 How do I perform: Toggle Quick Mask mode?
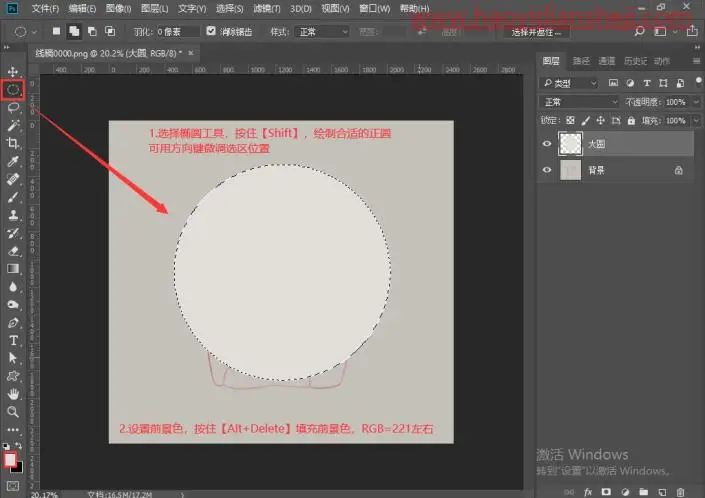(13, 486)
